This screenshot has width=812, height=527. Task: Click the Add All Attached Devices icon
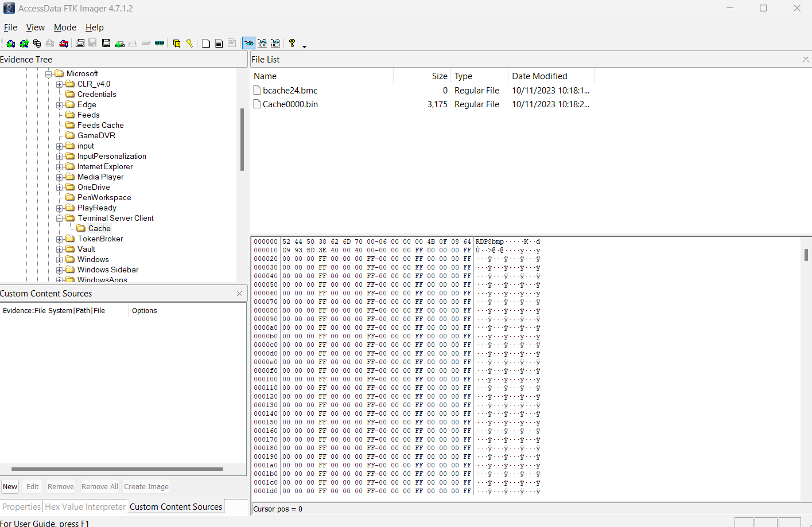[x=24, y=43]
